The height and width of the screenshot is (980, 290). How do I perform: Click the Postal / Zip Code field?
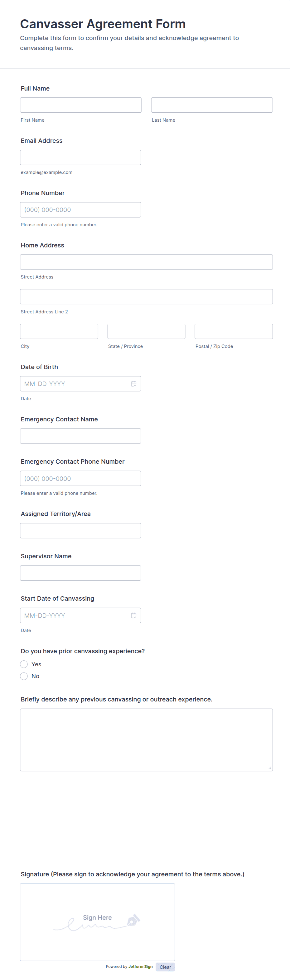pos(234,331)
